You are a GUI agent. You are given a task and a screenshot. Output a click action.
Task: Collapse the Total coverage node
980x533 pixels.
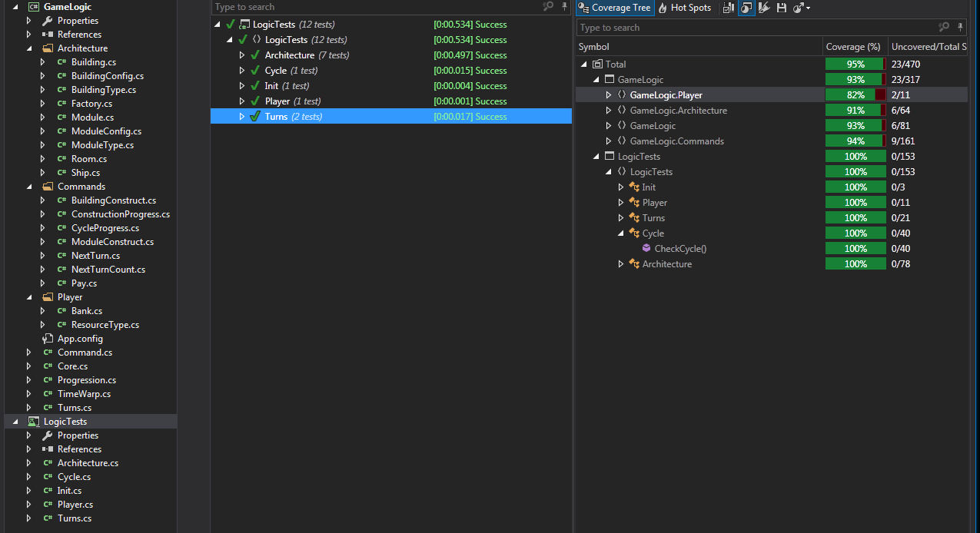(x=583, y=65)
